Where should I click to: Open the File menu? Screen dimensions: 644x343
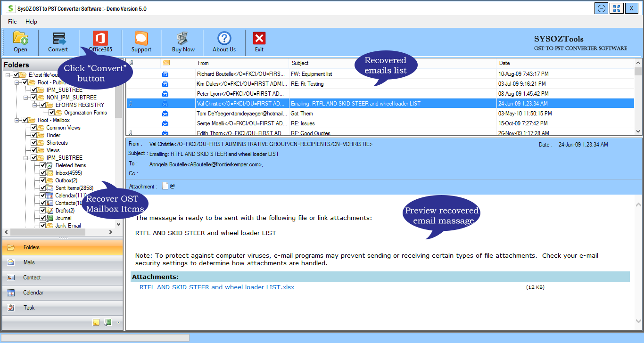coord(12,22)
